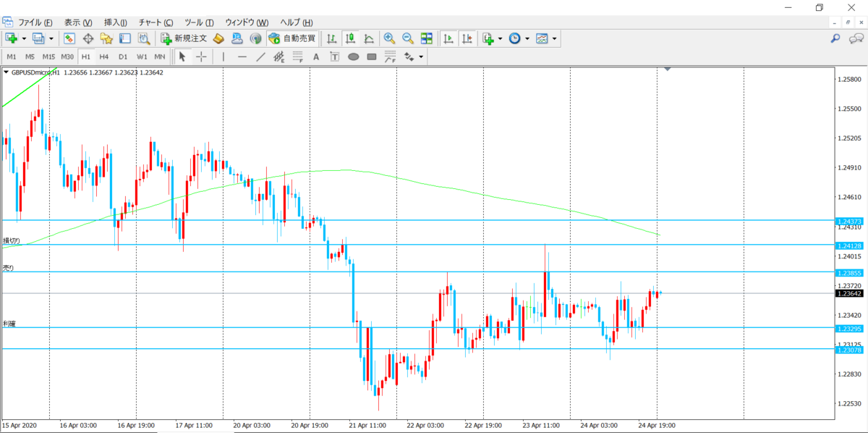868x433 pixels.
Task: Open the 挿入 menu
Action: coord(116,22)
